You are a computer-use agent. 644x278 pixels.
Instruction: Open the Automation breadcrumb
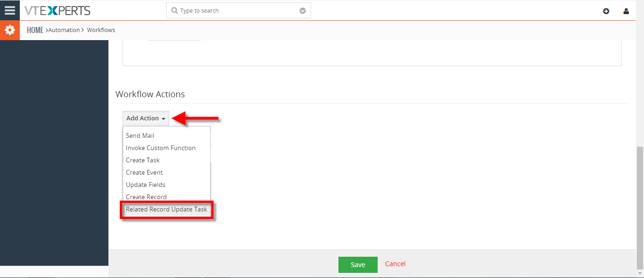click(64, 30)
